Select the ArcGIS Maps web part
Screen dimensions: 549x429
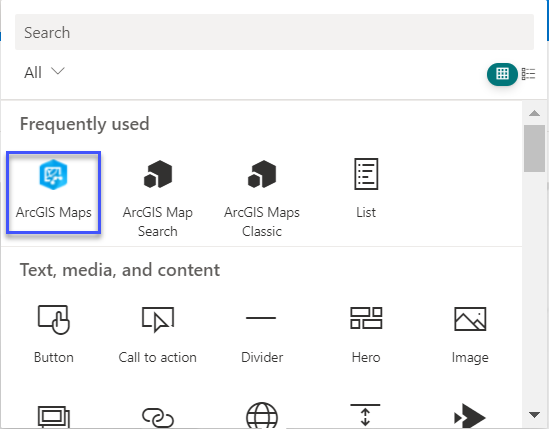[x=54, y=192]
